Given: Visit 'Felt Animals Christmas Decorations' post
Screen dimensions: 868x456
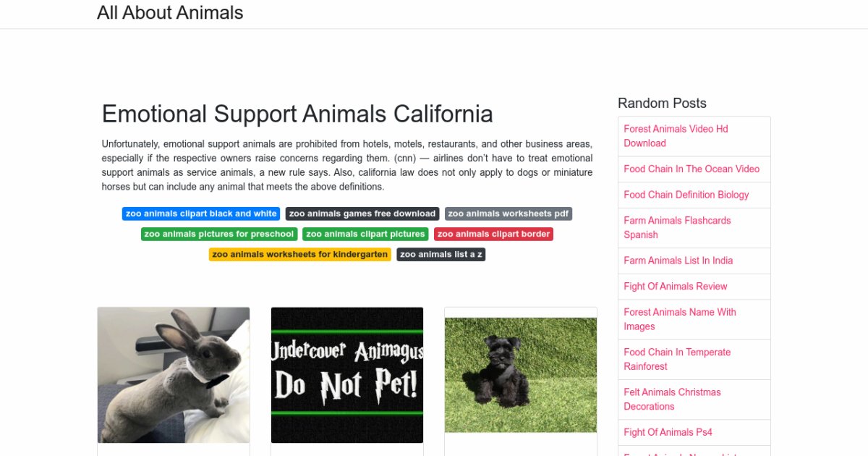Looking at the screenshot, I should point(672,399).
